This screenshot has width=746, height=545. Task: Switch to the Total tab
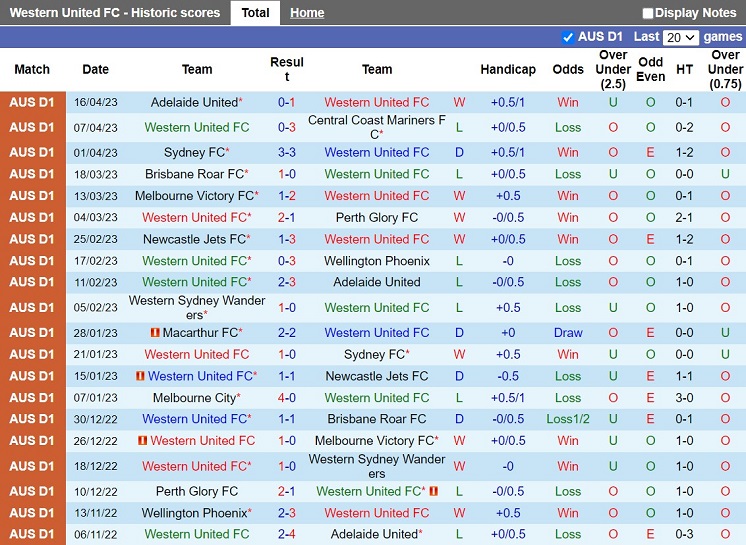coord(255,13)
